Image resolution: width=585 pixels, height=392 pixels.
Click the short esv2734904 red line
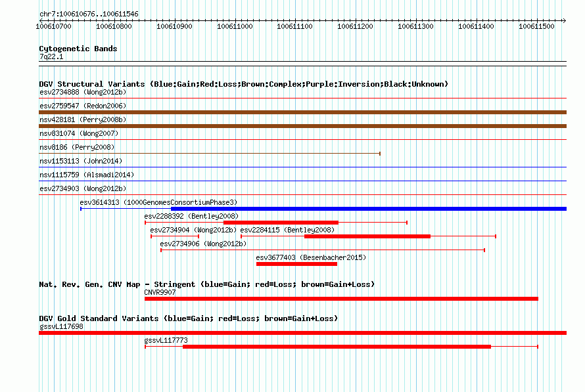(175, 236)
